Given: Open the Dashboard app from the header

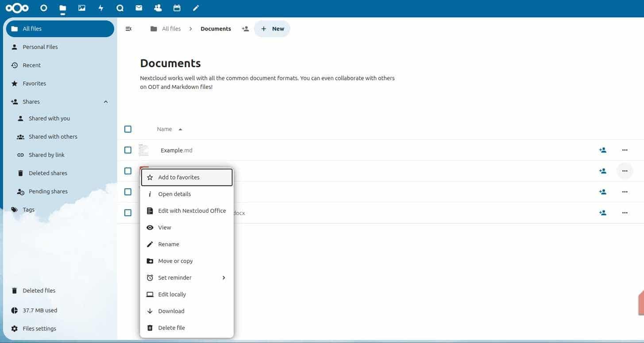Looking at the screenshot, I should [x=43, y=8].
